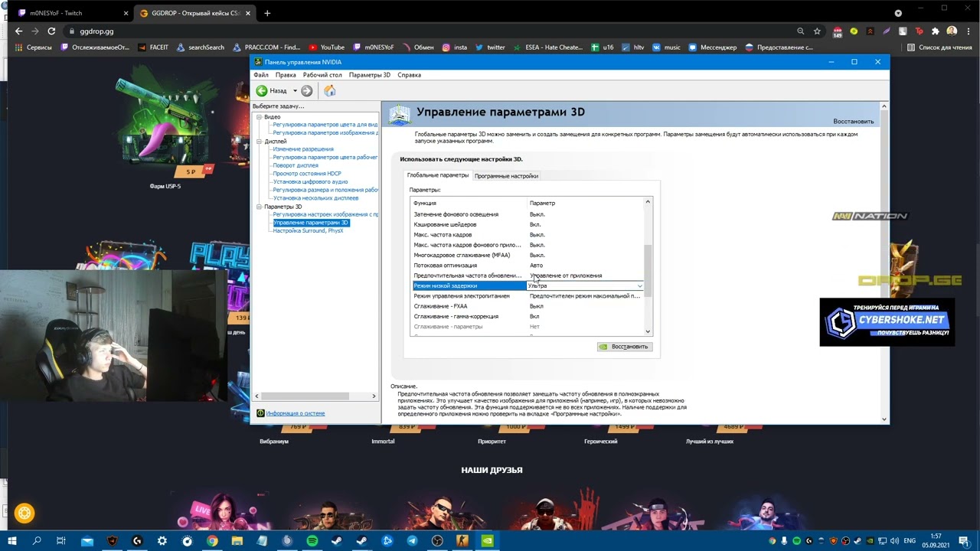Select Сглаживание - гамма-коррекция row
The height and width of the screenshot is (551, 980).
pos(528,316)
